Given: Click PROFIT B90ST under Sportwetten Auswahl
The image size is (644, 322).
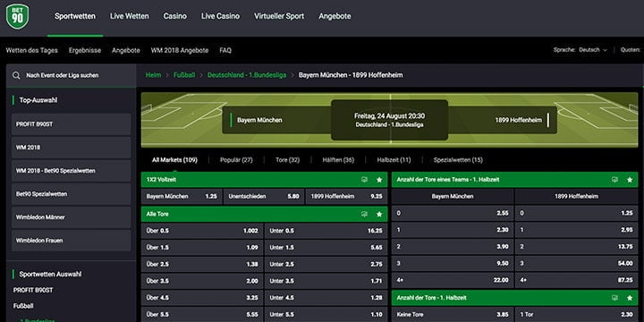Looking at the screenshot, I should (33, 290).
